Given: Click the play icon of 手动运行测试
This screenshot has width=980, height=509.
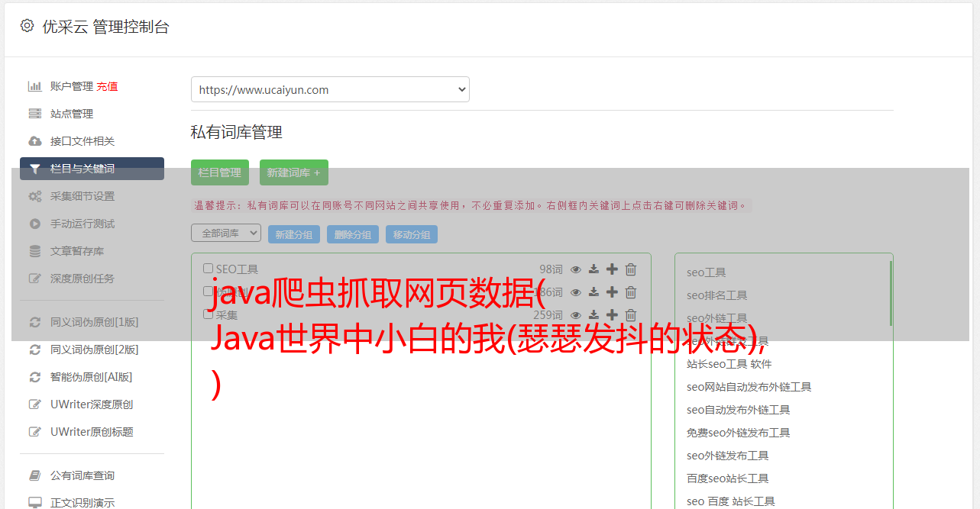Looking at the screenshot, I should click(35, 224).
